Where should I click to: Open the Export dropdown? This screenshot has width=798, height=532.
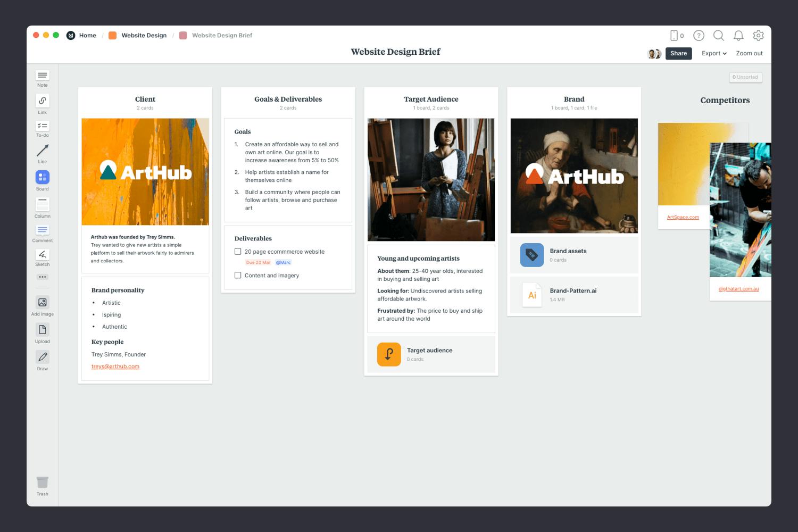[713, 53]
